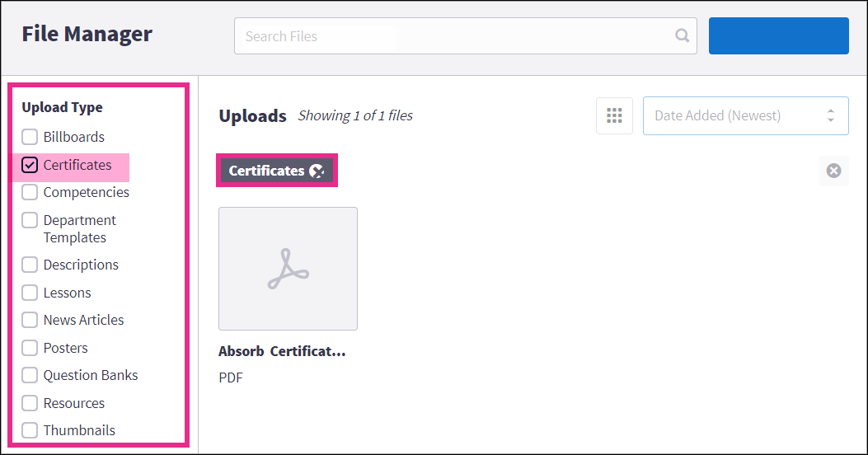This screenshot has width=868, height=455.
Task: Enable the Posters checkbox
Action: [30, 348]
